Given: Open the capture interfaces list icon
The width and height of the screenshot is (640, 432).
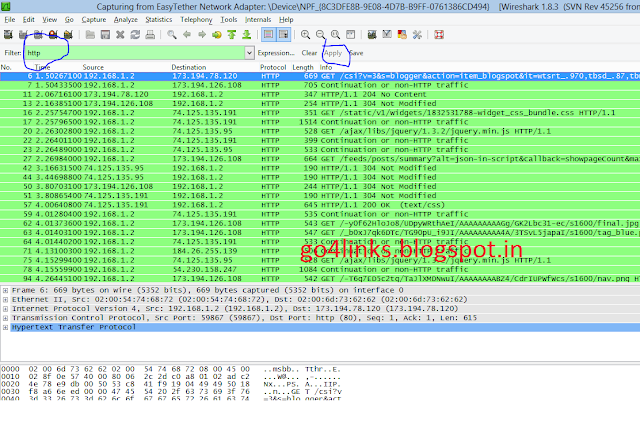Looking at the screenshot, I should [x=8, y=35].
